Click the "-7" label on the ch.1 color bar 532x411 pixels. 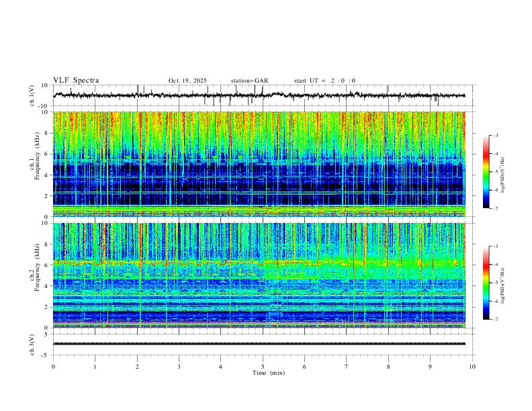point(495,208)
